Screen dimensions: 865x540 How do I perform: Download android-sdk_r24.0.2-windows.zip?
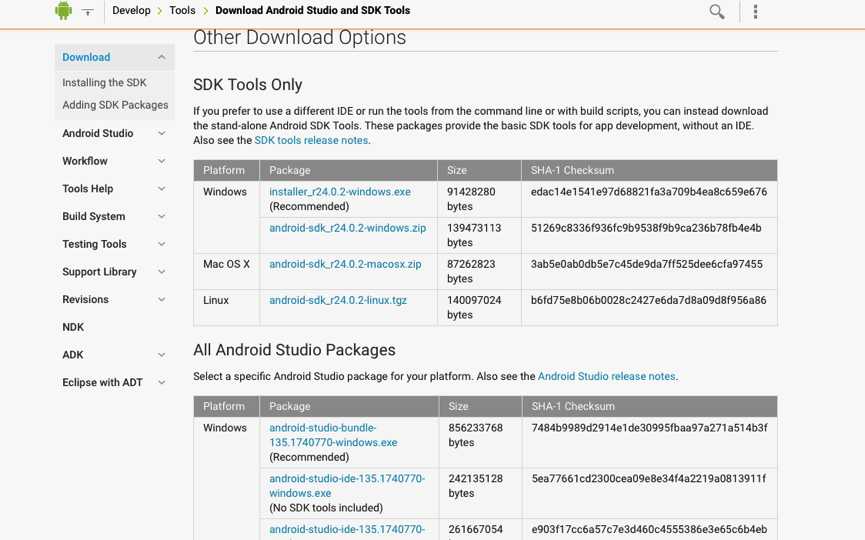[348, 228]
